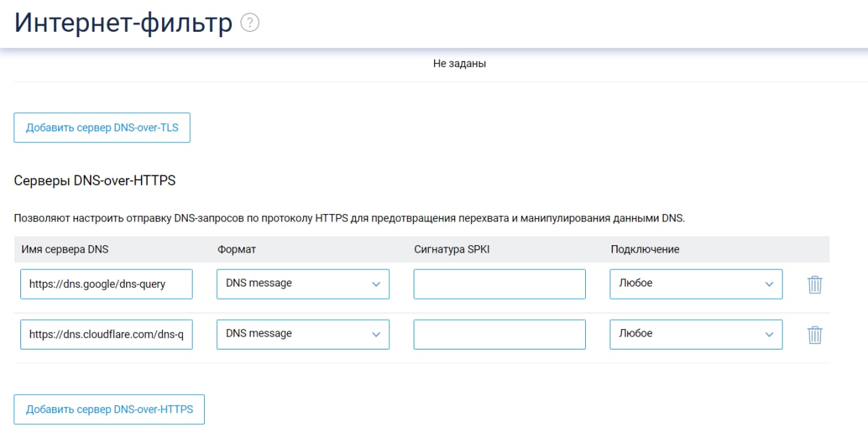Open Подключение dropdown for cloudflare row

[x=696, y=334]
